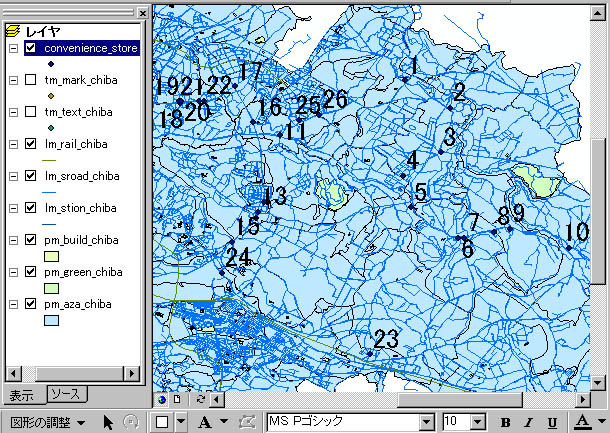The height and width of the screenshot is (433, 610).
Task: Click the edit vertices tool
Action: pos(247,422)
